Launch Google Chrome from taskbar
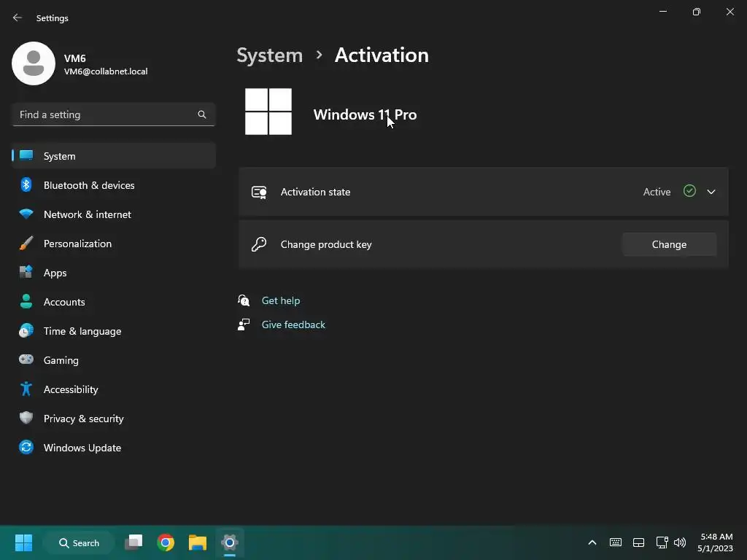 click(166, 542)
